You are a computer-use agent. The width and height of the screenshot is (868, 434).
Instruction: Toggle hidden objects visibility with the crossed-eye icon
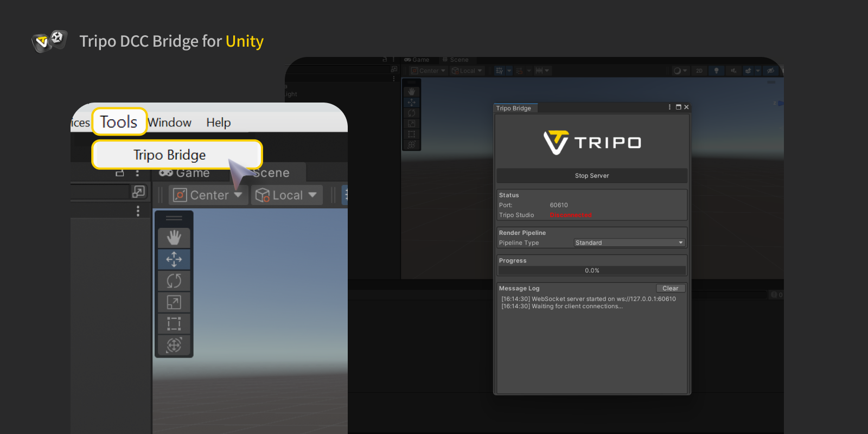click(x=770, y=71)
